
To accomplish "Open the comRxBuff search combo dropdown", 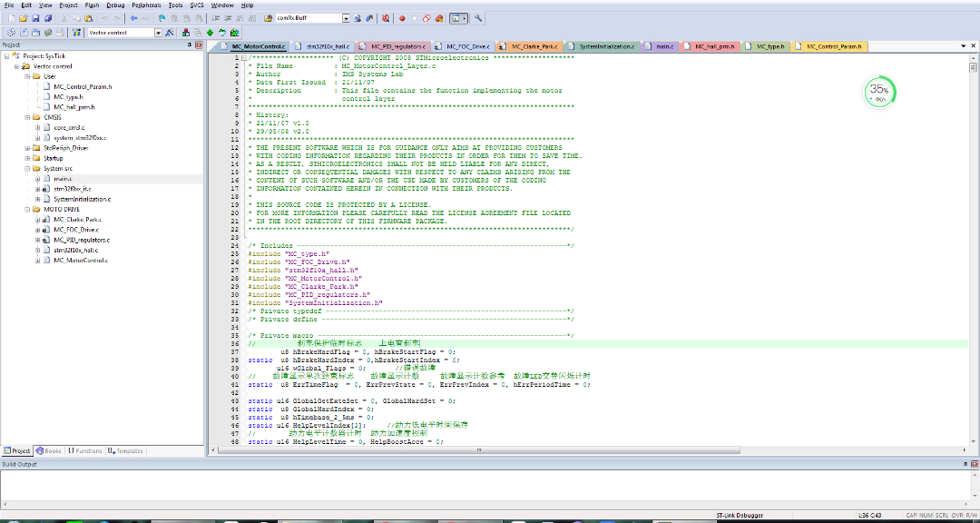I will [x=347, y=18].
